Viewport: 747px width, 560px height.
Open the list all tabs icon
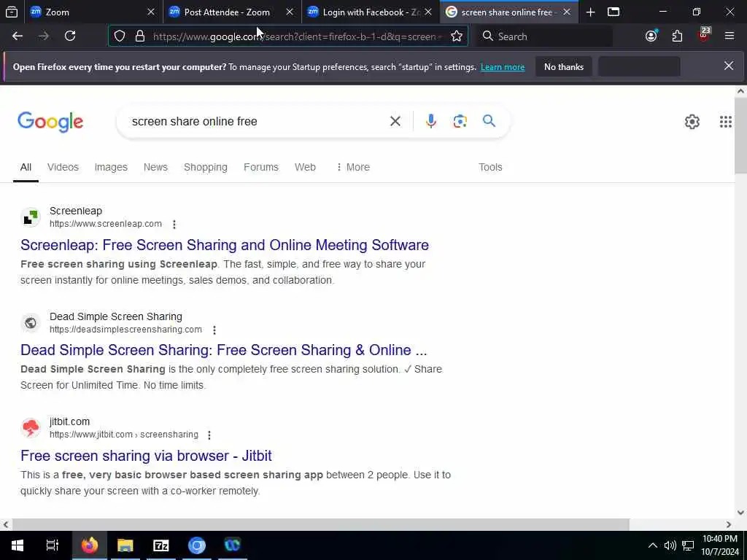[x=614, y=12]
